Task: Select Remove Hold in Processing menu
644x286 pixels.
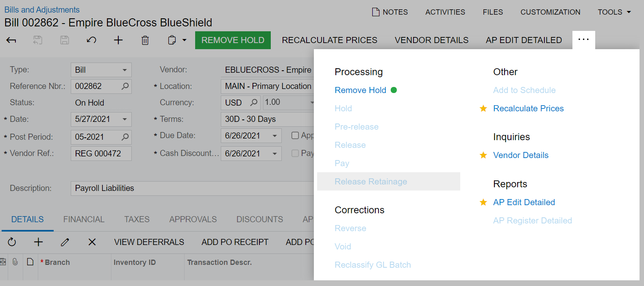Action: tap(360, 90)
